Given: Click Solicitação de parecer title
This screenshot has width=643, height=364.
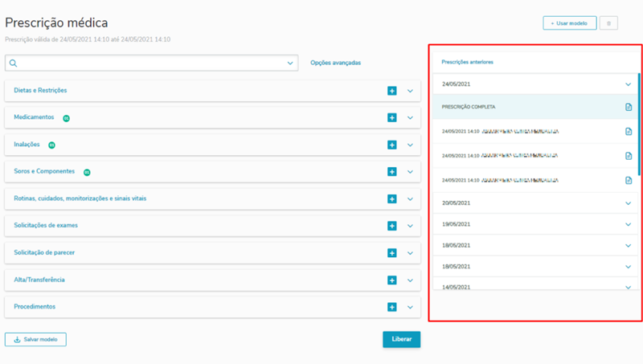Looking at the screenshot, I should tap(44, 252).
